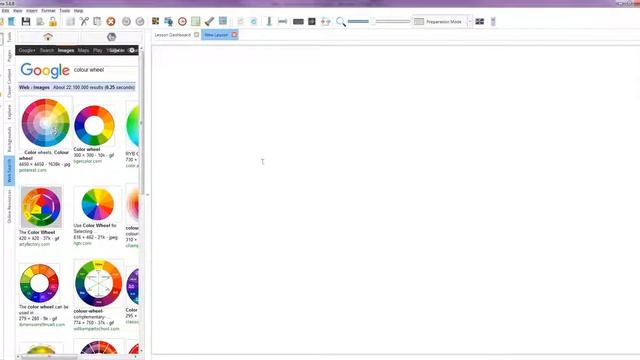Click the hexagon icon beside the home button

click(111, 37)
